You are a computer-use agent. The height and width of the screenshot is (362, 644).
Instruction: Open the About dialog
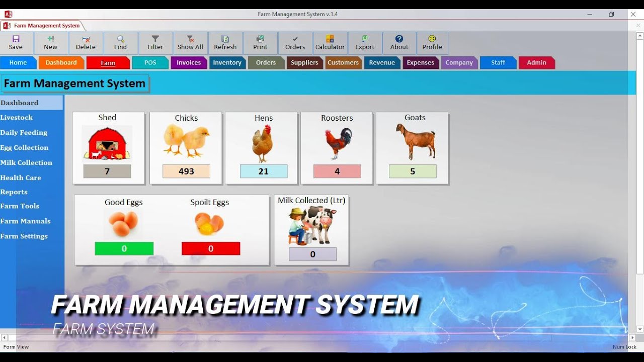coord(399,43)
